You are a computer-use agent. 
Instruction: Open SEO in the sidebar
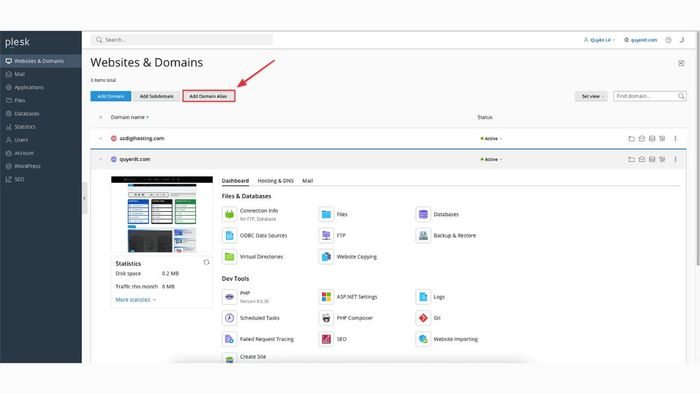point(41,179)
